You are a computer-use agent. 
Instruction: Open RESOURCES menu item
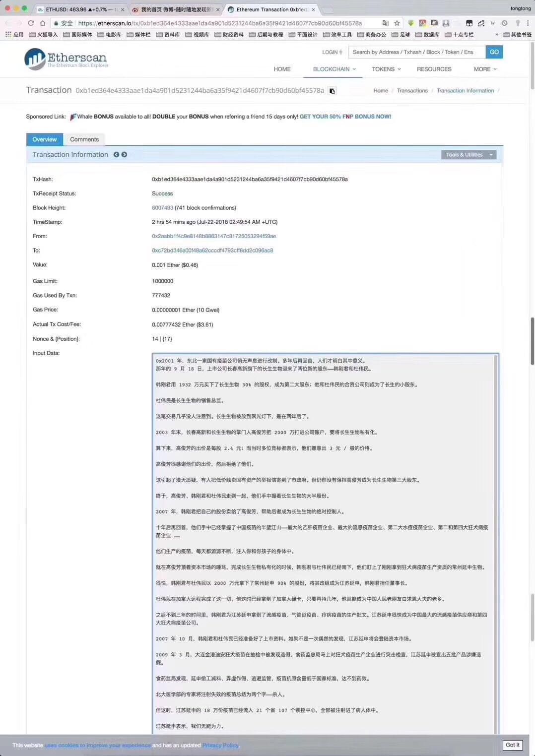[434, 69]
